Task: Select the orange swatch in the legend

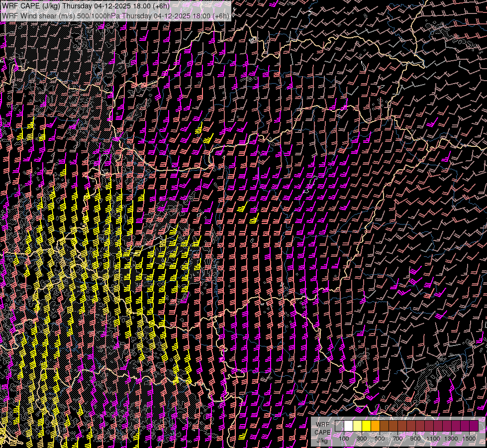Action: click(x=375, y=426)
